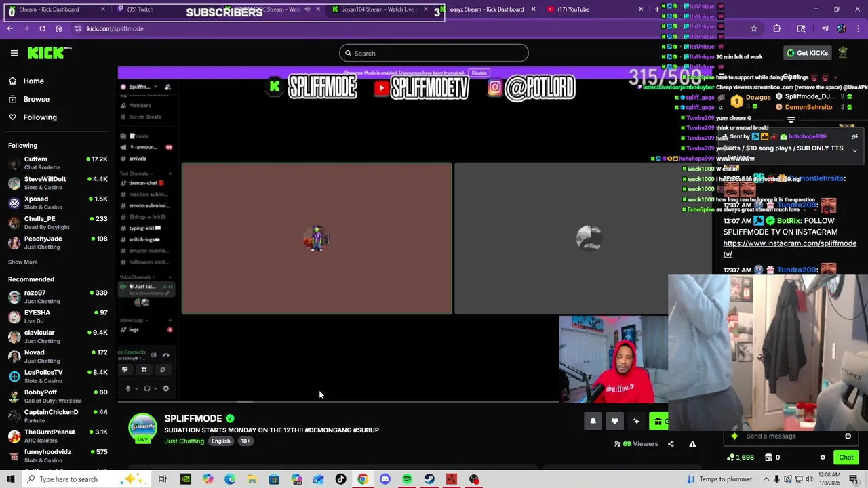Click the SPLIFFMODE live avatar
Image resolution: width=868 pixels, height=488 pixels.
click(143, 428)
